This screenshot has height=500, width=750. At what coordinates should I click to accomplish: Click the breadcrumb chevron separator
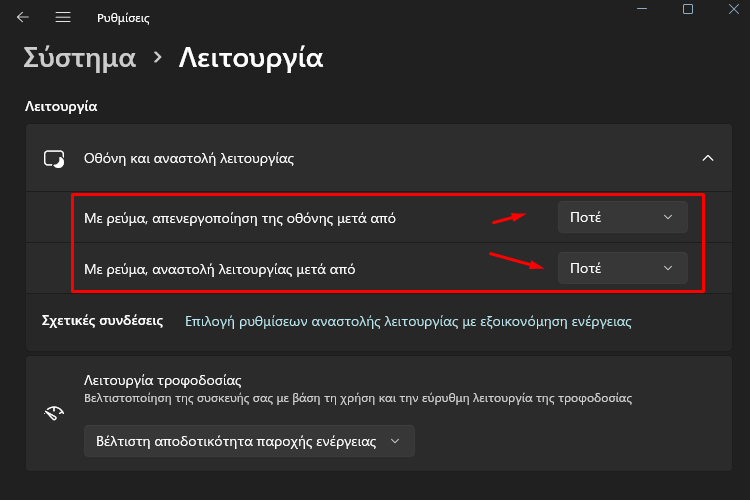(x=157, y=58)
